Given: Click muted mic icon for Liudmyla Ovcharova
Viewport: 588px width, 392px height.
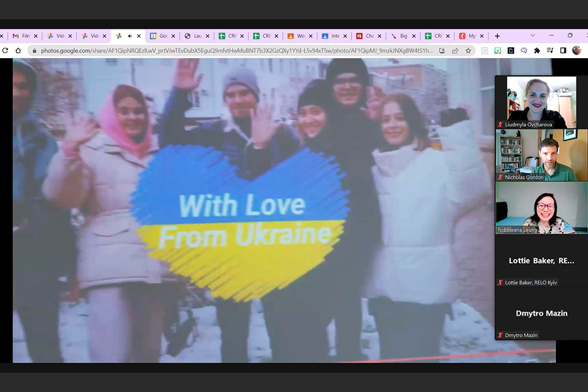Looking at the screenshot, I should [x=500, y=124].
